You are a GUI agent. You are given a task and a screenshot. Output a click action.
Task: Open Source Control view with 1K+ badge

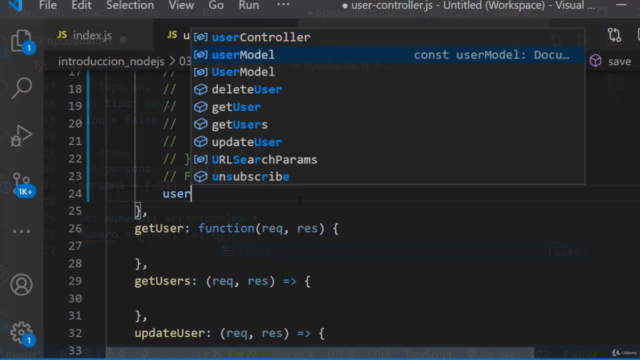(x=21, y=184)
